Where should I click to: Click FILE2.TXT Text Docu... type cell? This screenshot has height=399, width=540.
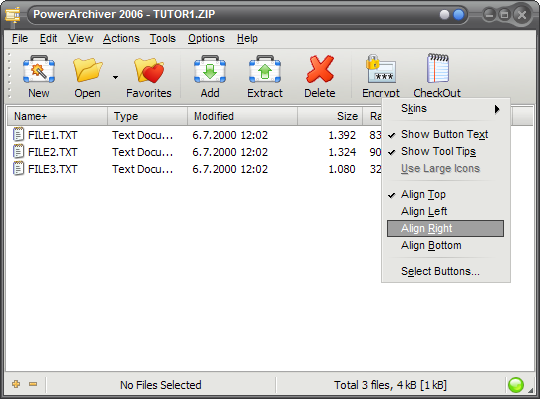[x=143, y=152]
